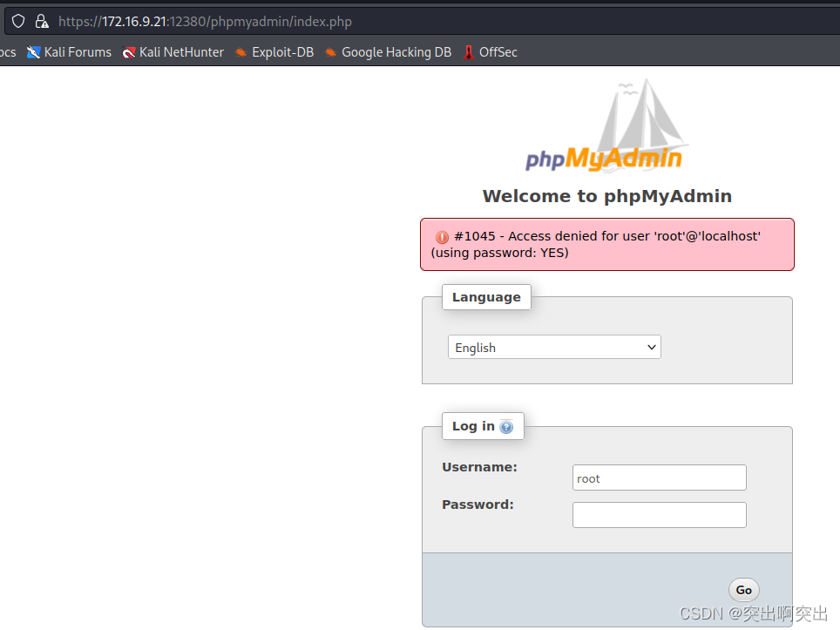
Task: Open the Google Hacking DB bookmark
Action: pyautogui.click(x=389, y=52)
